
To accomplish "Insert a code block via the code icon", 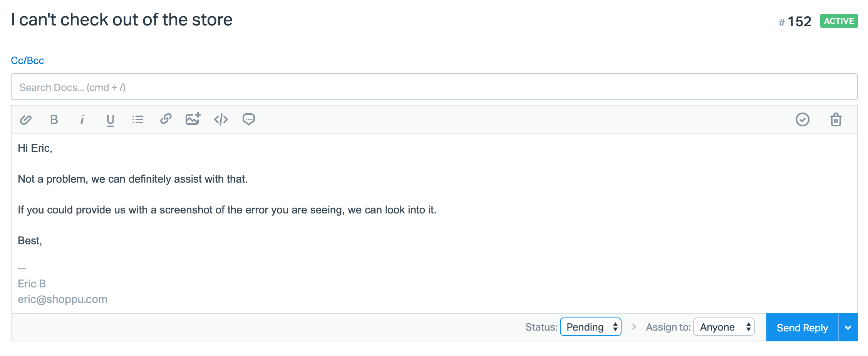I will (221, 120).
